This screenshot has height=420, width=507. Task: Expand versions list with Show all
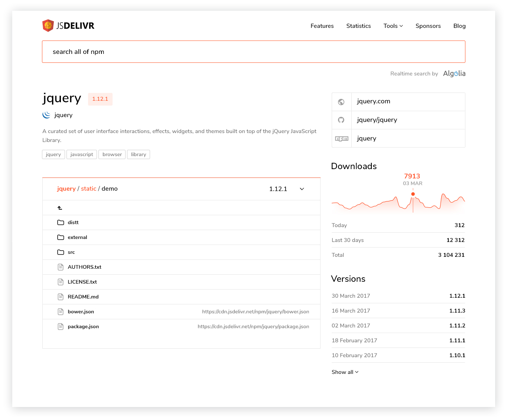pyautogui.click(x=345, y=372)
